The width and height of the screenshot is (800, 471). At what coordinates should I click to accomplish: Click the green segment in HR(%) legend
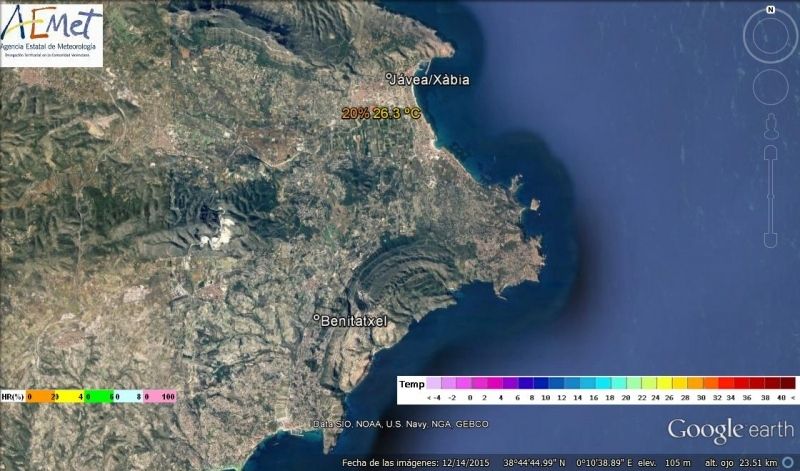(99, 396)
